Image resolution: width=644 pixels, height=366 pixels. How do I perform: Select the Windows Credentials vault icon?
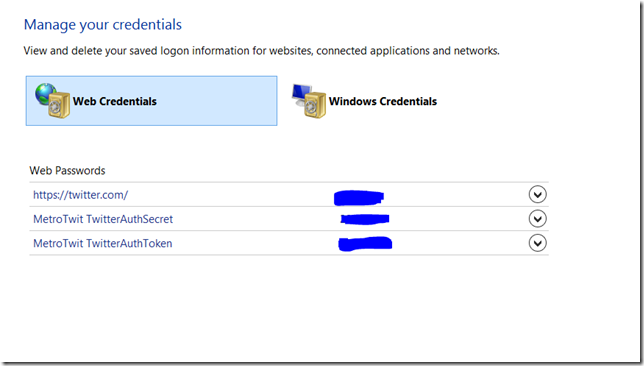(309, 101)
